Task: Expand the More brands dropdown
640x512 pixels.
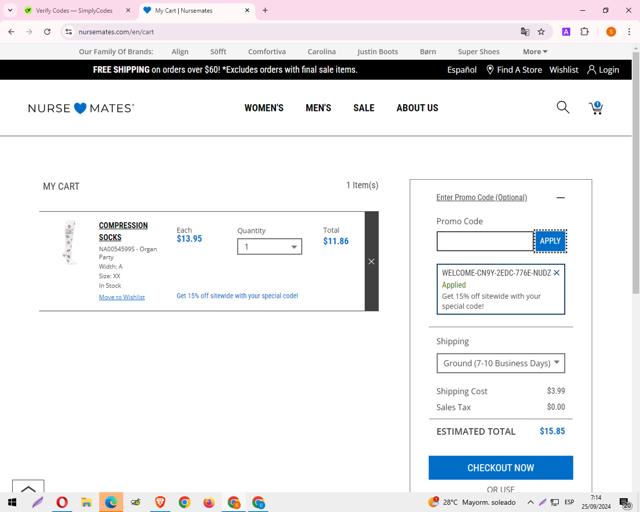Action: point(535,51)
